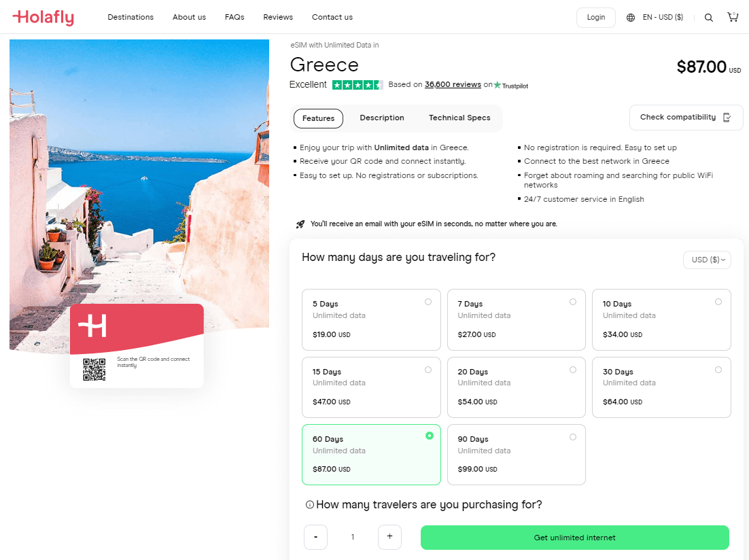Click the info icon beside travelers question
Viewport: 749px width, 560px height.
309,504
